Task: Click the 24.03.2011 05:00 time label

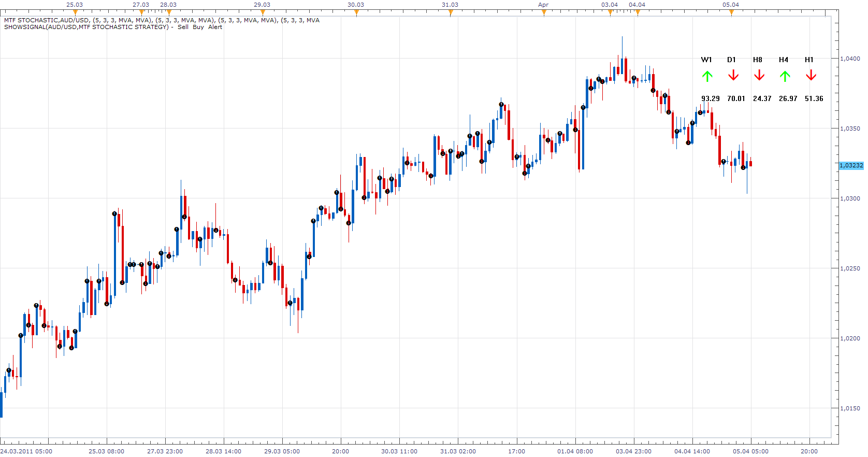Action: click(x=26, y=451)
